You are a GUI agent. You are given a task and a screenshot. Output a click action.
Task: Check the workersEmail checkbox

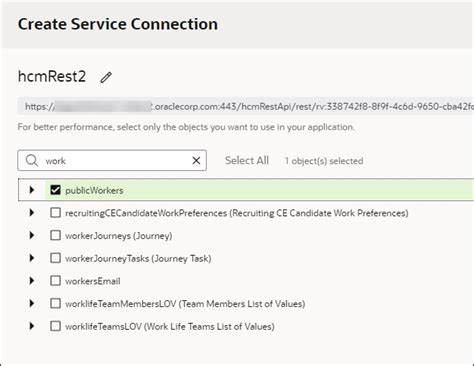[55, 281]
